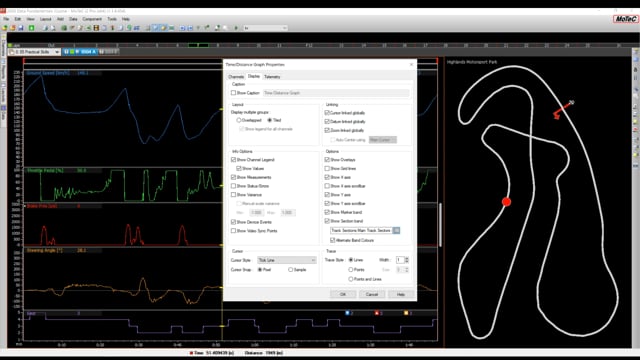The image size is (640, 360).
Task: Close the Graph Properties dialog
Action: tap(411, 64)
